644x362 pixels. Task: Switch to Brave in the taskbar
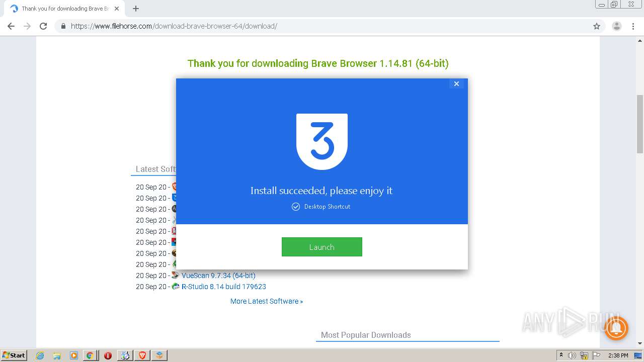tap(142, 355)
